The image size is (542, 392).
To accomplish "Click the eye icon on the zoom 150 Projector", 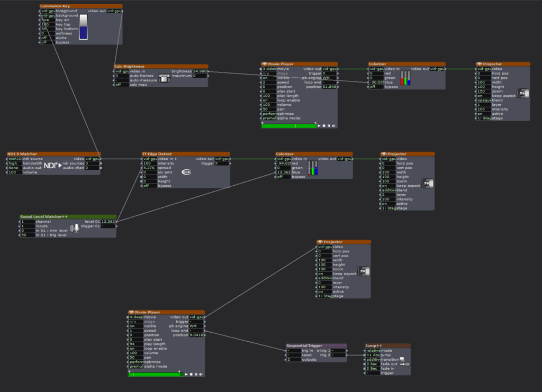I will click(x=480, y=64).
